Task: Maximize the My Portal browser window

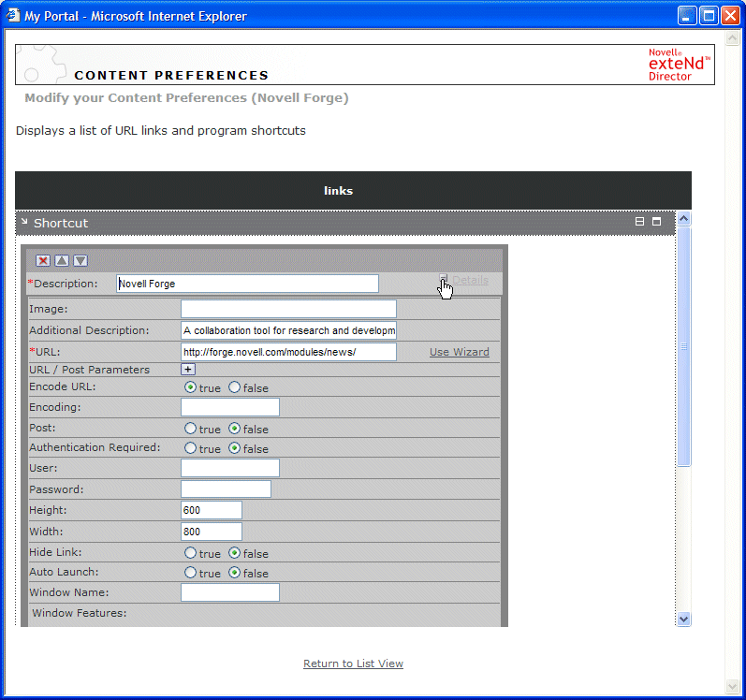Action: click(x=709, y=16)
